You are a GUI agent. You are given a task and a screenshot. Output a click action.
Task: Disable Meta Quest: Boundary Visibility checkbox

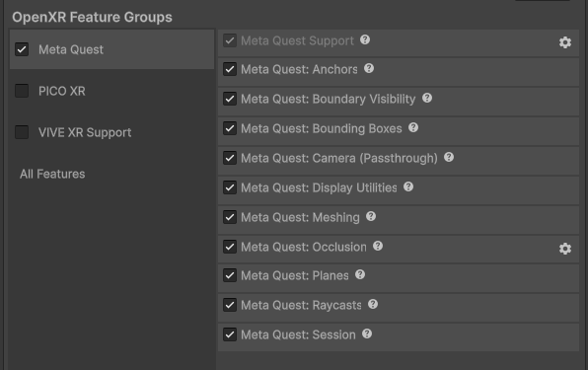pos(230,99)
